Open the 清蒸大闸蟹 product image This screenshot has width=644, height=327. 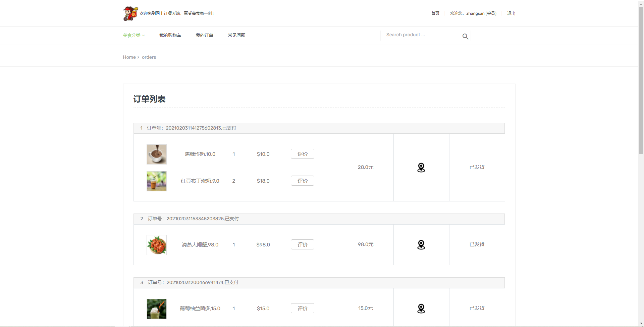[x=156, y=245]
